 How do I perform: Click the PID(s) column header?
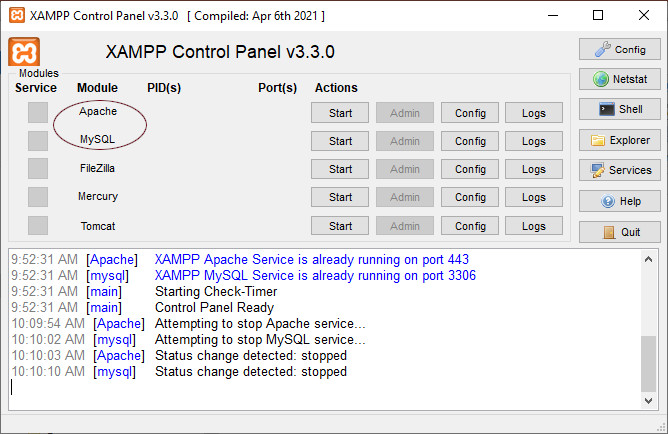[164, 88]
